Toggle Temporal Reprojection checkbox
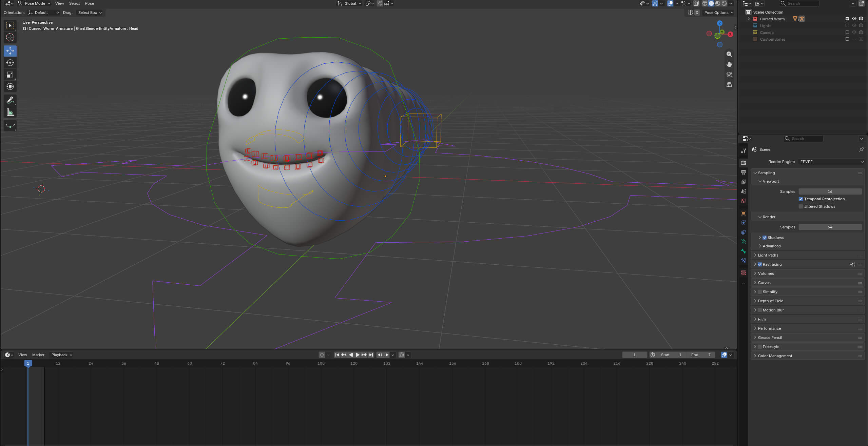The height and width of the screenshot is (446, 868). (801, 199)
